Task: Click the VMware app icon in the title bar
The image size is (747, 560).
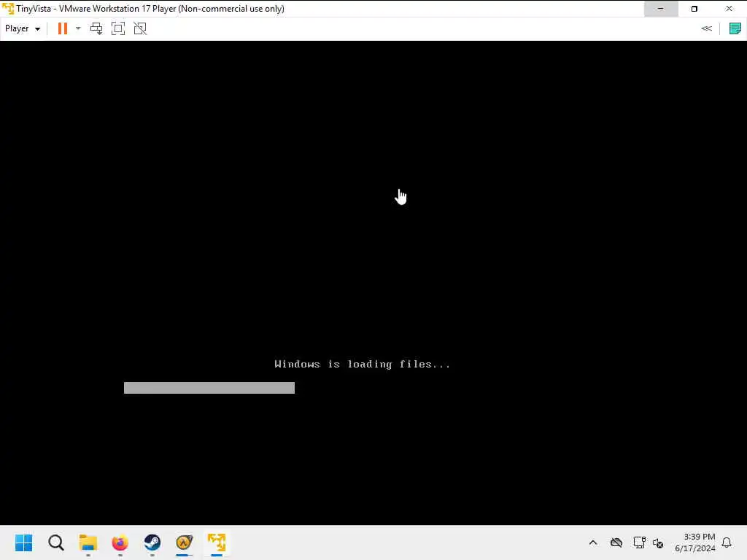Action: (8, 9)
